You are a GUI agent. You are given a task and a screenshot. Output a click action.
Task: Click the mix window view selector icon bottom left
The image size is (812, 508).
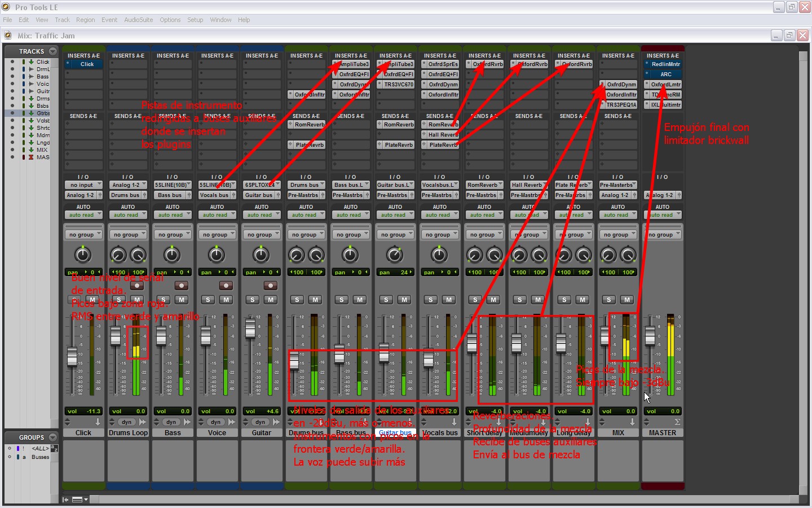77,500
